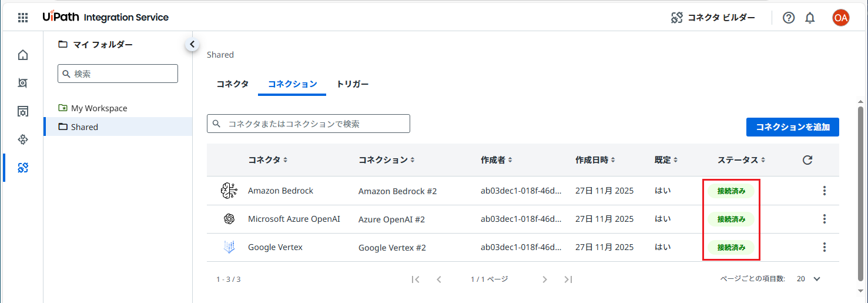Screen dimensions: 868x303
Task: Refresh the connections table
Action: [x=807, y=160]
